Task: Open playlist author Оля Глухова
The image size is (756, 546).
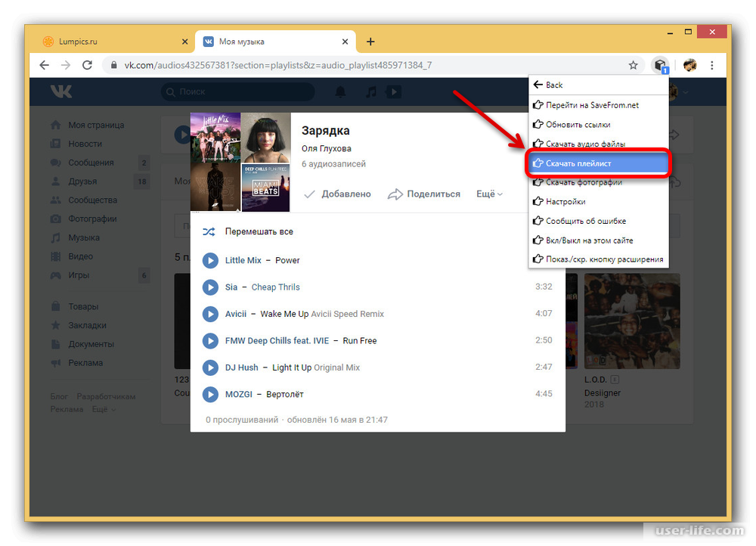Action: [x=327, y=148]
